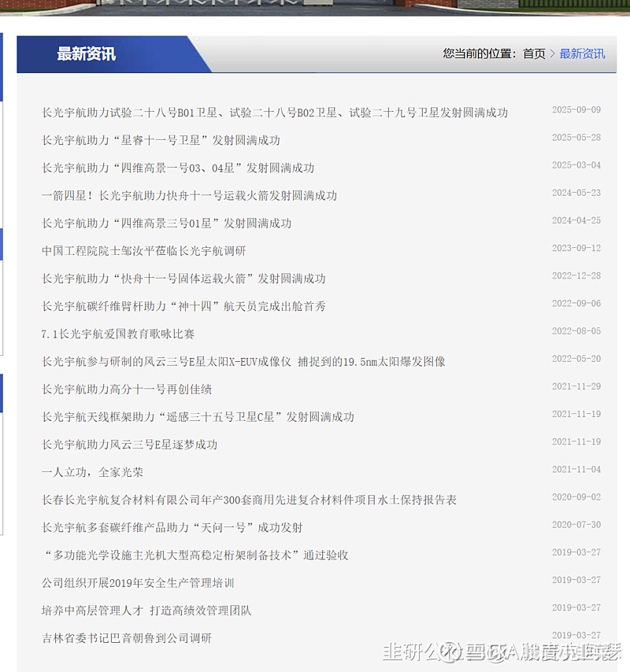Select the 最新资讯 section header tab
The image size is (630, 672).
(x=86, y=54)
